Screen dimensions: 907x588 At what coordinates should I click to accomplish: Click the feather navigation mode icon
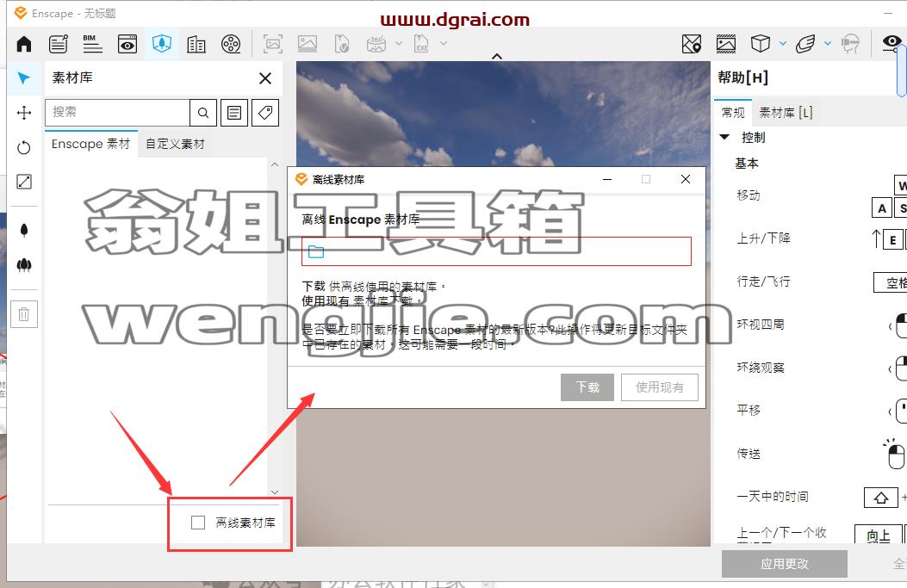tap(805, 44)
